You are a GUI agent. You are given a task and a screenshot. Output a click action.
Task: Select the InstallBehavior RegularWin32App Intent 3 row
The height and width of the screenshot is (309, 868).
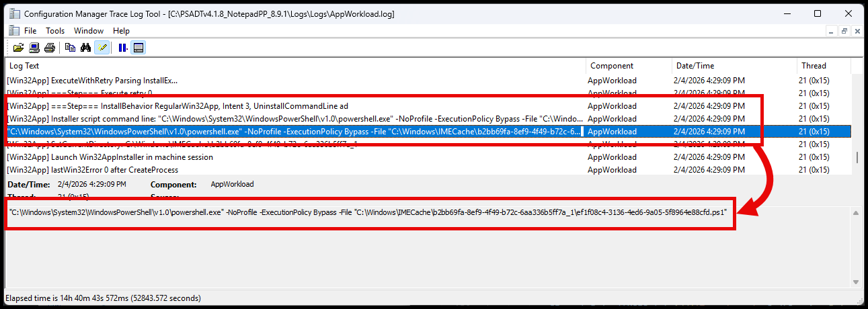tap(428, 106)
